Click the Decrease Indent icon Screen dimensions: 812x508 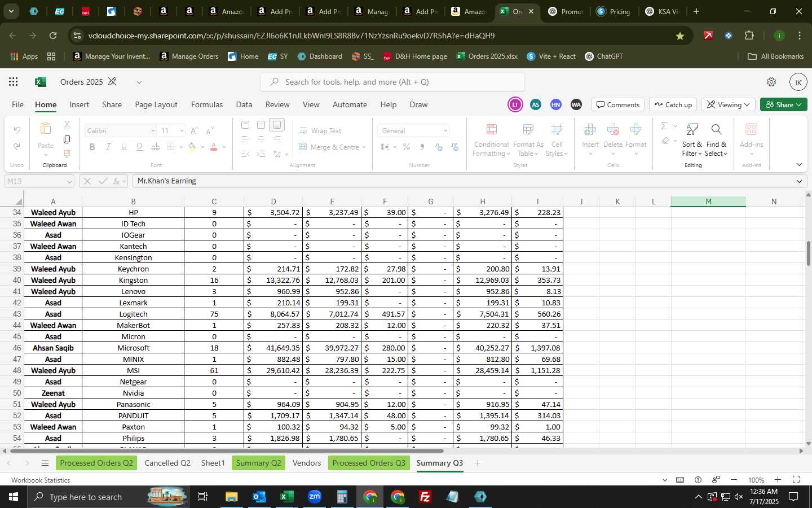pos(245,154)
